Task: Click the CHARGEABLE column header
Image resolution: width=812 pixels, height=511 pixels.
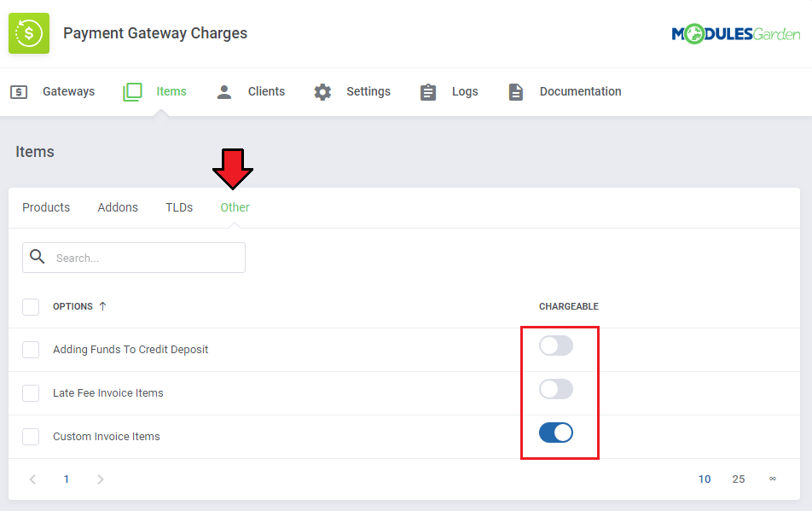Action: pyautogui.click(x=569, y=306)
